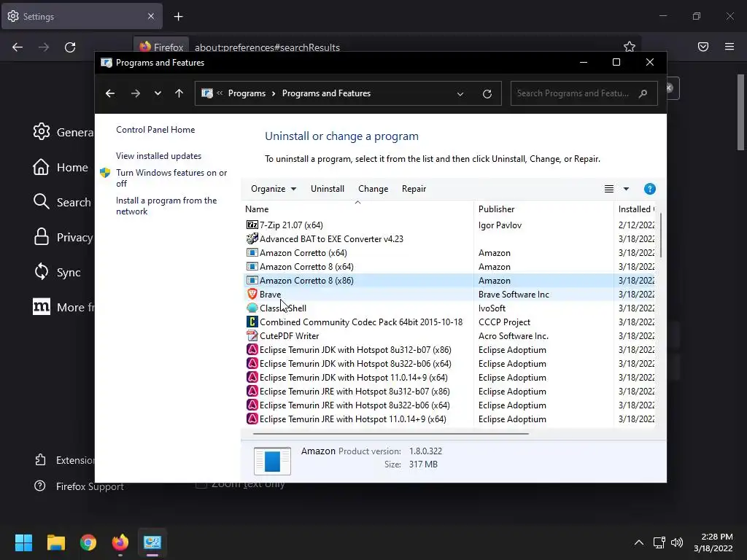Select Amazon Corretto 8 (x64) row

pos(448,267)
